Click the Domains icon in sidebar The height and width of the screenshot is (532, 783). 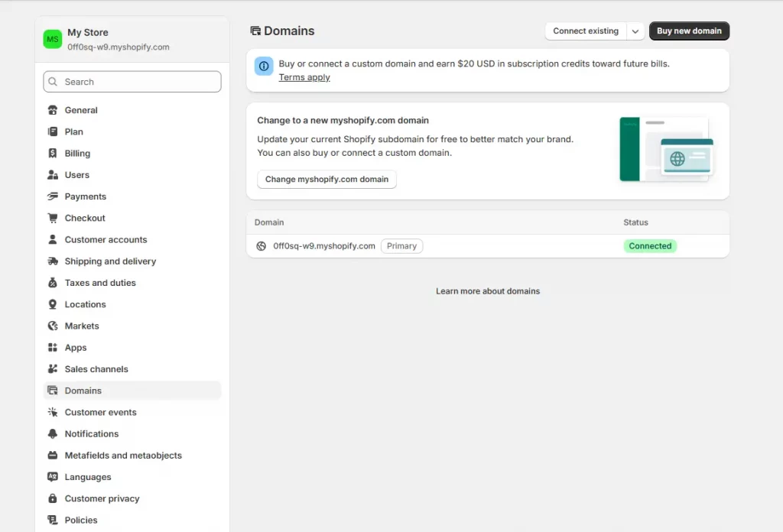click(53, 391)
